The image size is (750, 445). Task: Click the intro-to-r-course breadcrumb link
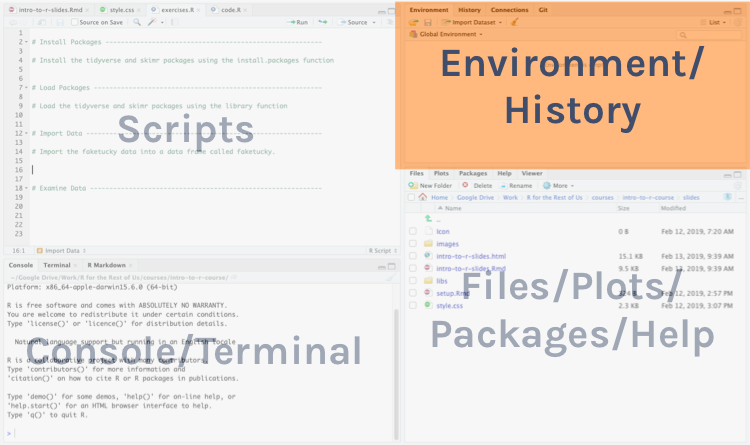(x=648, y=197)
